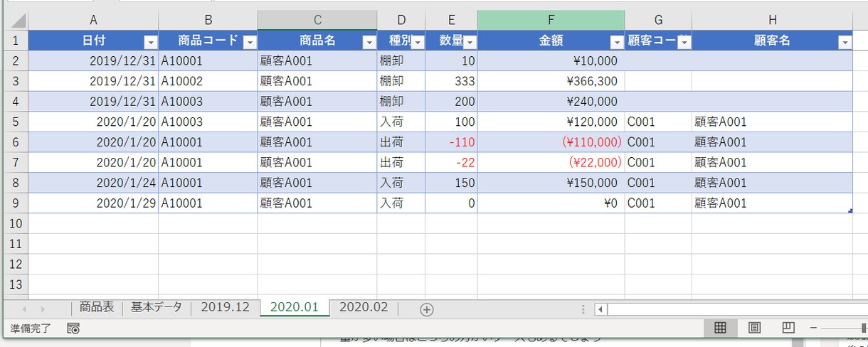The height and width of the screenshot is (347, 868).
Task: Select column A header
Action: pyautogui.click(x=94, y=20)
